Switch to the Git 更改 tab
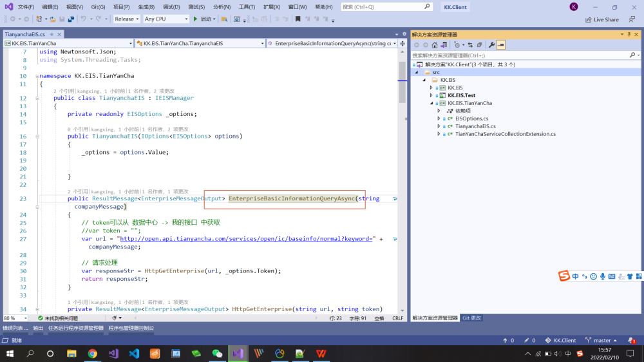The height and width of the screenshot is (362, 644). pyautogui.click(x=471, y=318)
